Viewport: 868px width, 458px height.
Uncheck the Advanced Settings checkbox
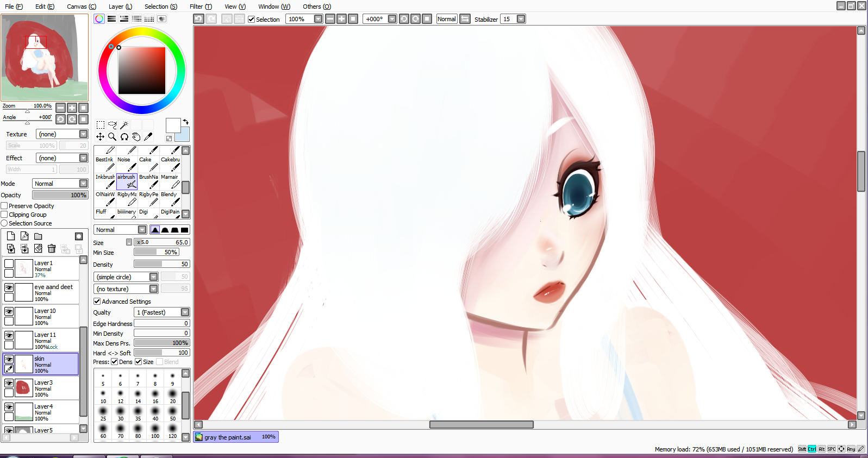tap(97, 302)
